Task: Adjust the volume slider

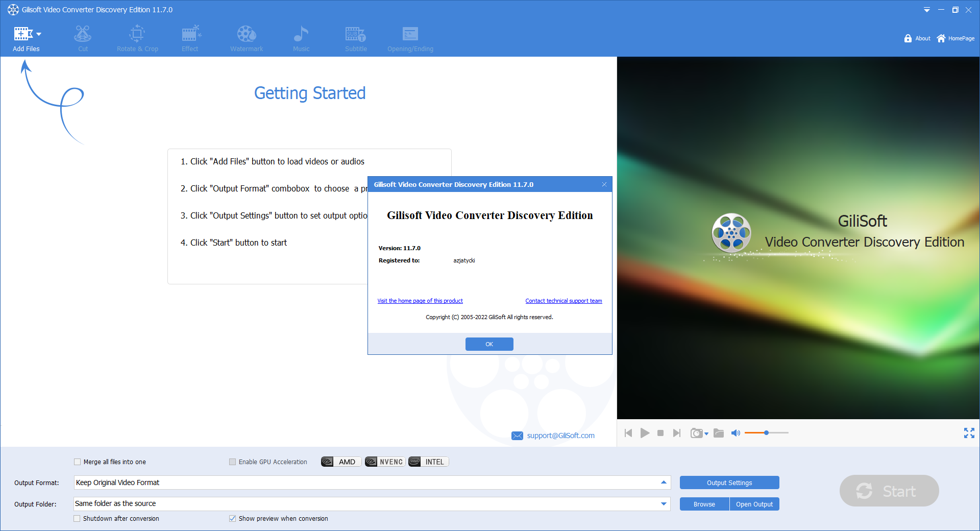Action: click(767, 433)
